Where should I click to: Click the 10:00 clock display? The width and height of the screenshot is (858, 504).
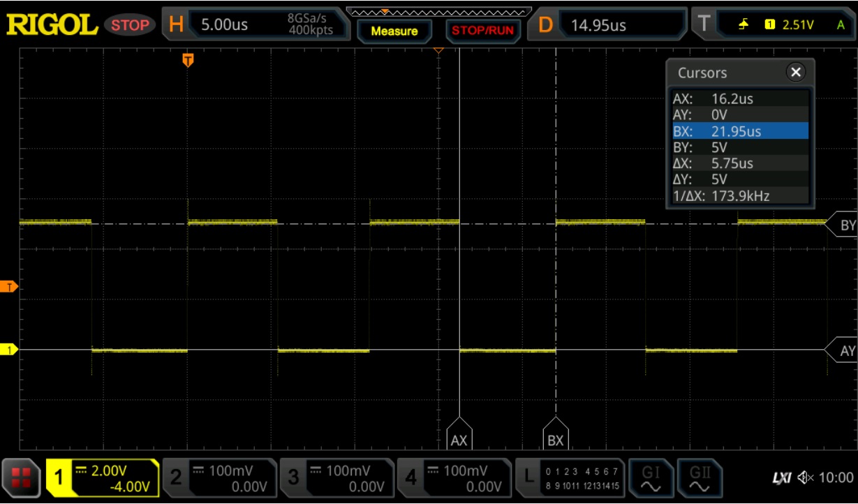(x=836, y=478)
